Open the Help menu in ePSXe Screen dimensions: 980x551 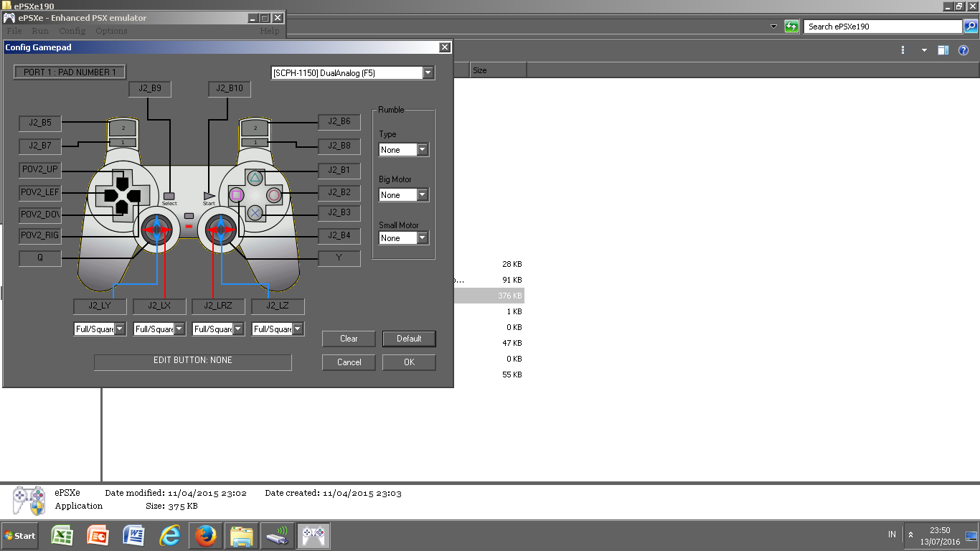270,31
